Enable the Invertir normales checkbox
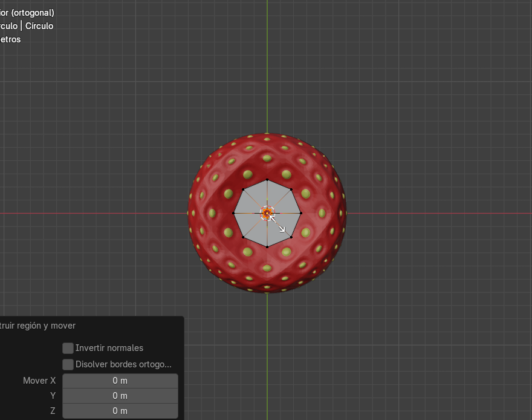Image resolution: width=532 pixels, height=420 pixels. [68, 348]
